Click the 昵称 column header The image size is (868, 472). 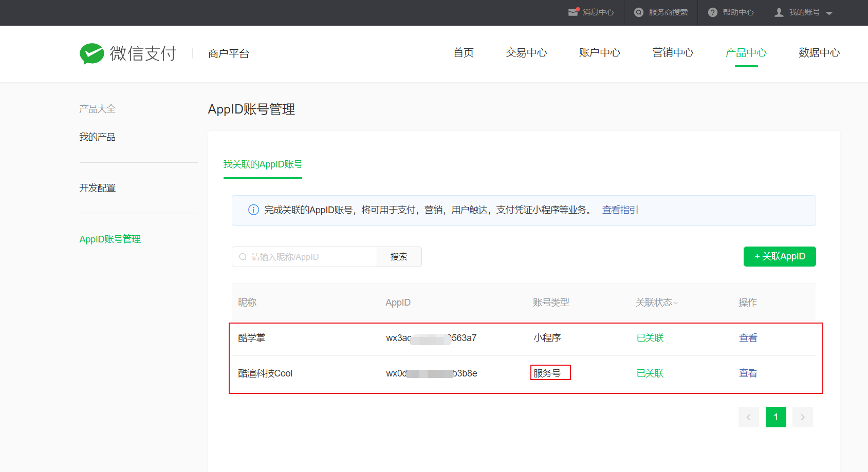click(247, 303)
